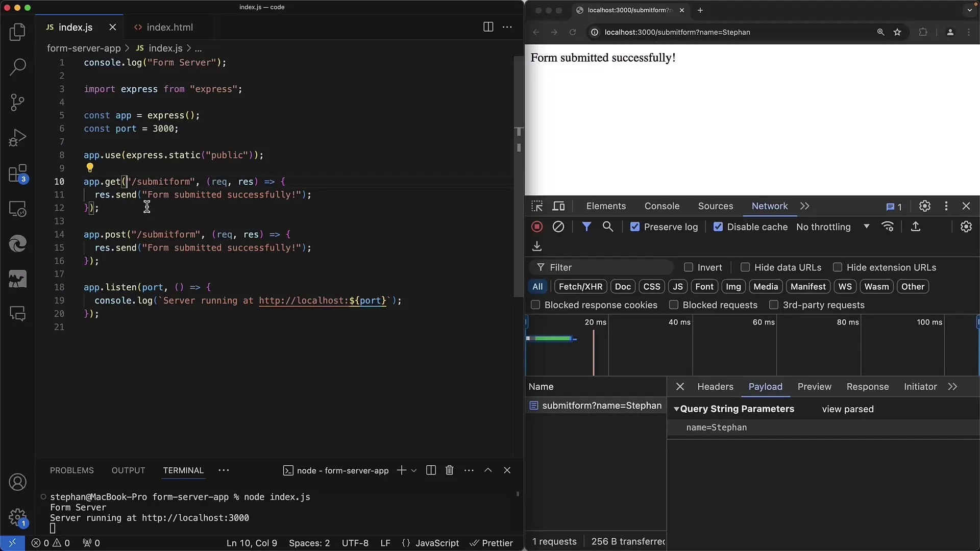Click the search icon in Network panel
Screen dimensions: 980x551
click(x=608, y=227)
